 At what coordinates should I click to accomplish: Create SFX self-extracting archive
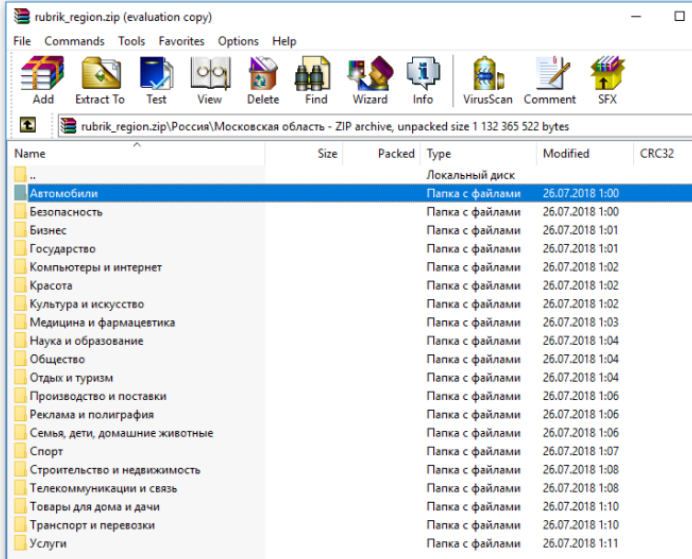pos(607,80)
